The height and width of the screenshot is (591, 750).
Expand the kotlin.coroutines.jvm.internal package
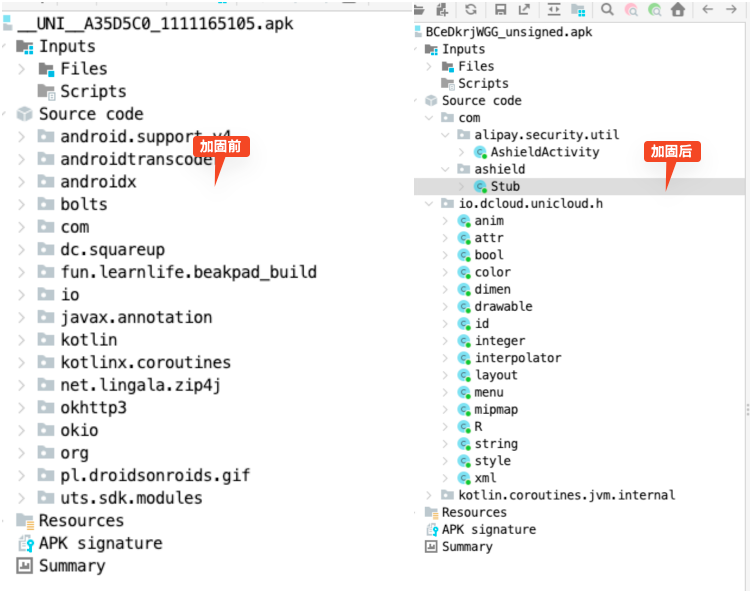point(430,495)
